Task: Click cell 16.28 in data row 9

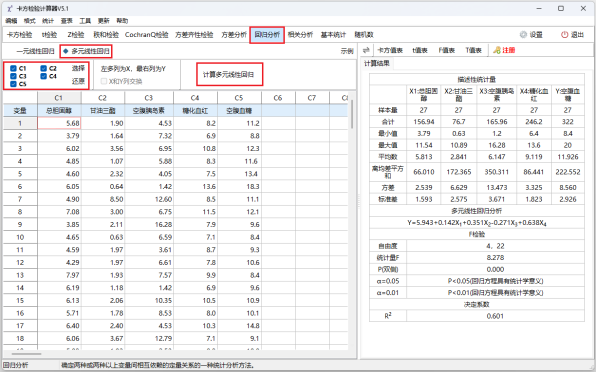Action: pos(149,225)
